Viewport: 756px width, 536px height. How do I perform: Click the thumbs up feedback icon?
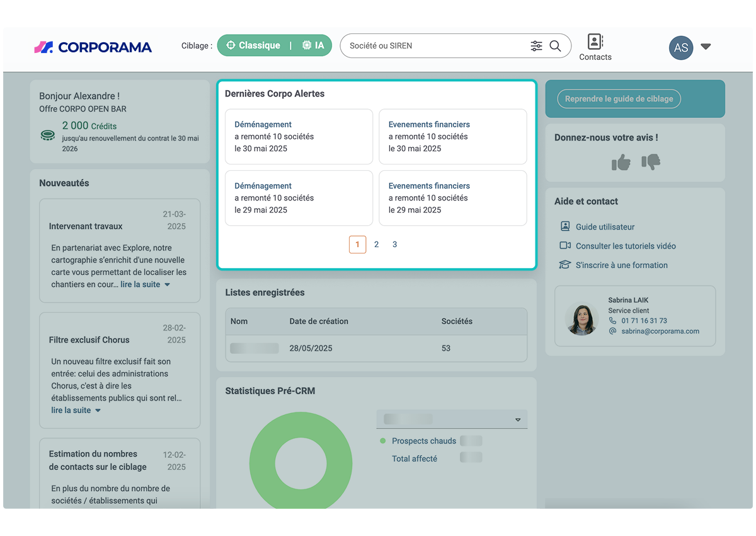[x=621, y=162]
